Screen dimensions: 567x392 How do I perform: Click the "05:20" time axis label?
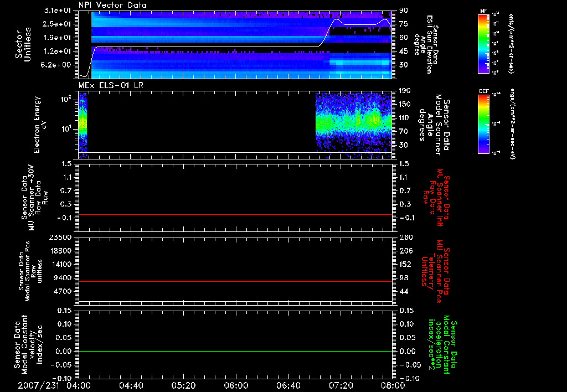pos(183,385)
